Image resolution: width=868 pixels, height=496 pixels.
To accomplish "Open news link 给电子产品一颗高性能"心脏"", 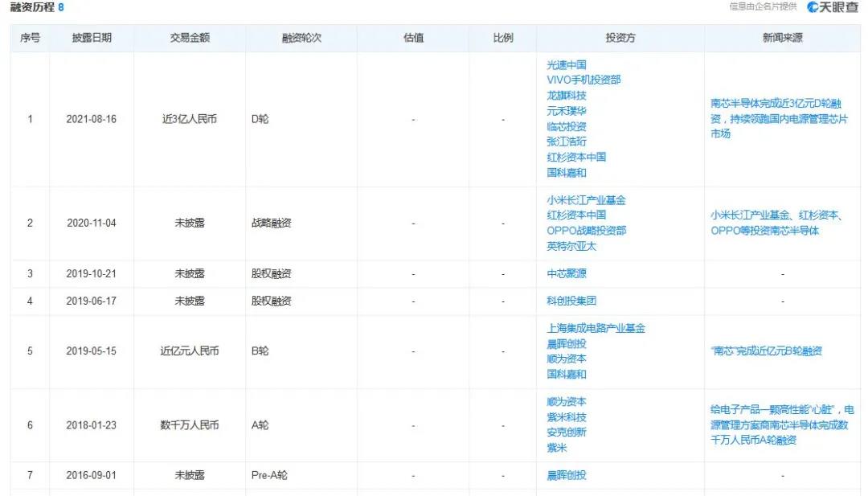I will point(782,424).
